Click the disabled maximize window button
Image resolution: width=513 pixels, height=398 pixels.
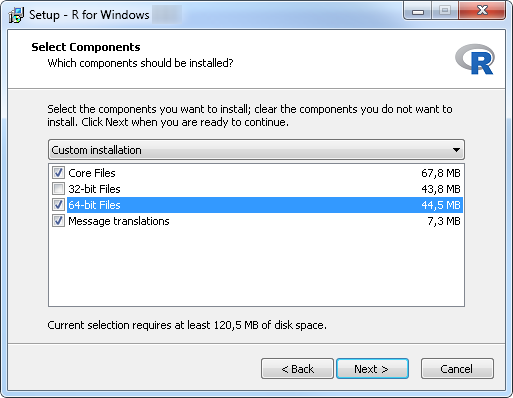pyautogui.click(x=445, y=11)
